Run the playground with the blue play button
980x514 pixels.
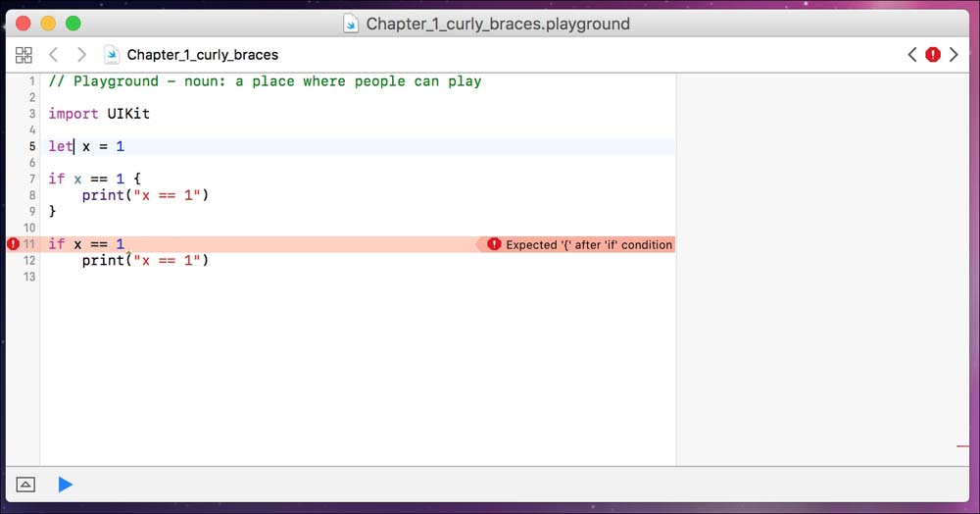point(65,485)
